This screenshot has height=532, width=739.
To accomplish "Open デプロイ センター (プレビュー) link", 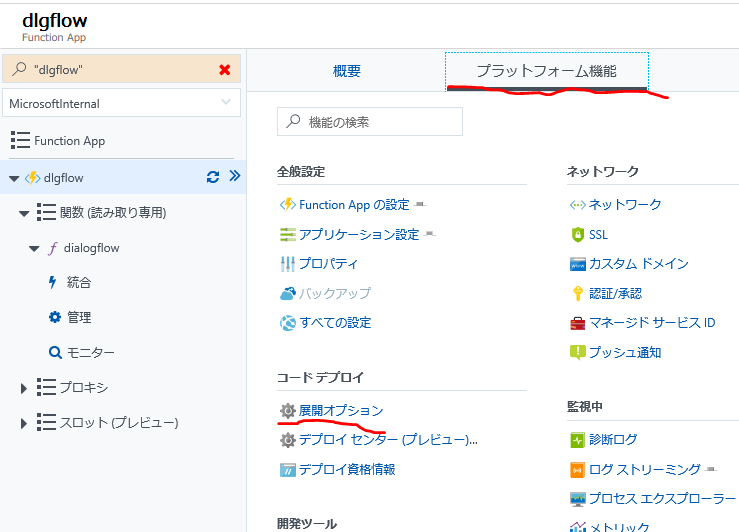I will coord(388,440).
